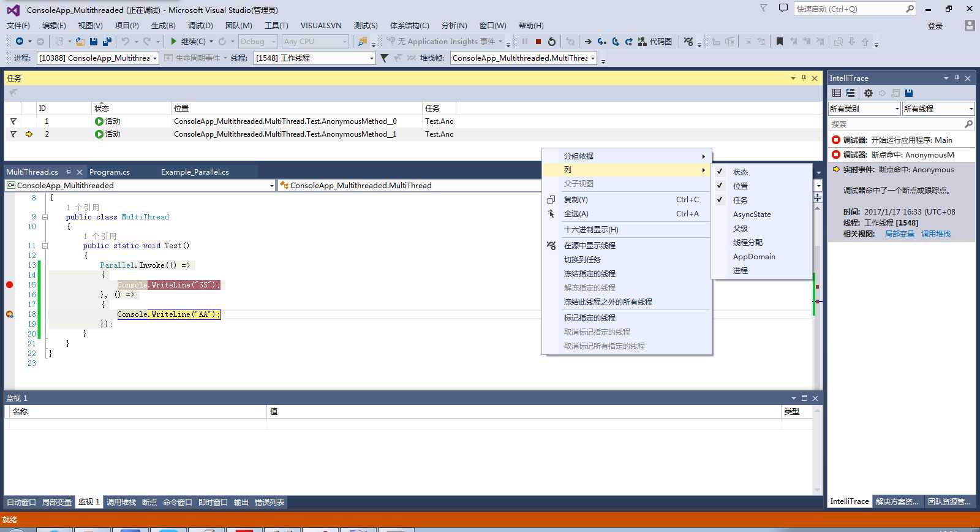980x532 pixels.
Task: Restart debugging with the circular arrow icon
Action: 552,42
